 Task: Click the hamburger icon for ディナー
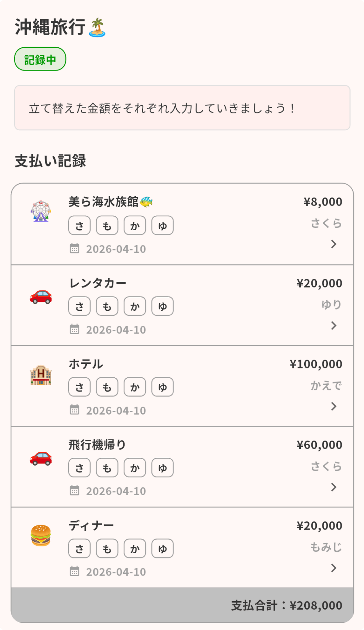click(x=41, y=535)
